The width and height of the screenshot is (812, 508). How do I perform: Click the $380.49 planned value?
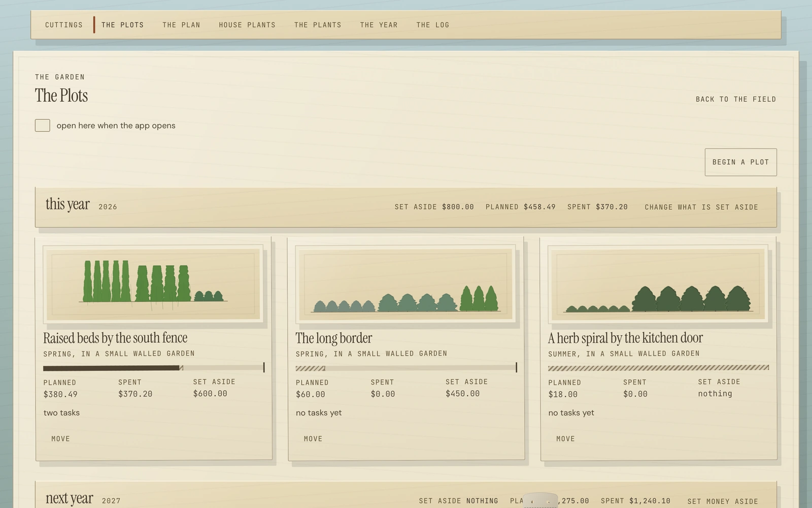(60, 394)
